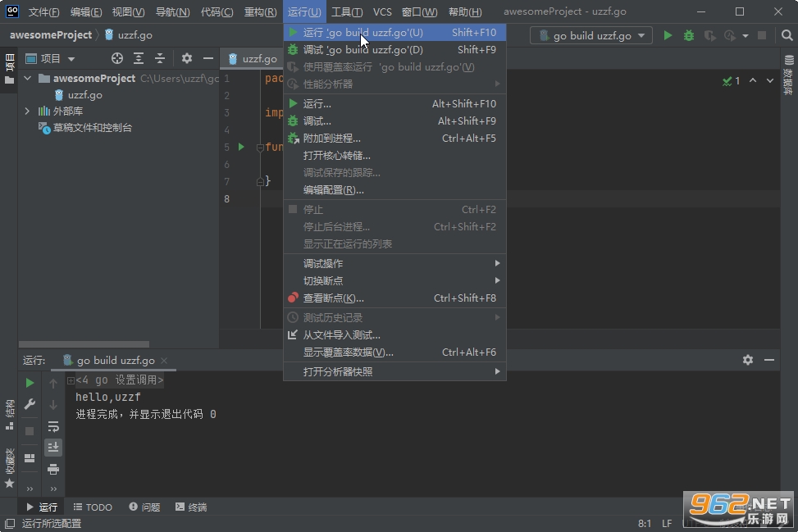This screenshot has height=532, width=798.
Task: Click the Structure sidebar tab
Action: (9, 415)
